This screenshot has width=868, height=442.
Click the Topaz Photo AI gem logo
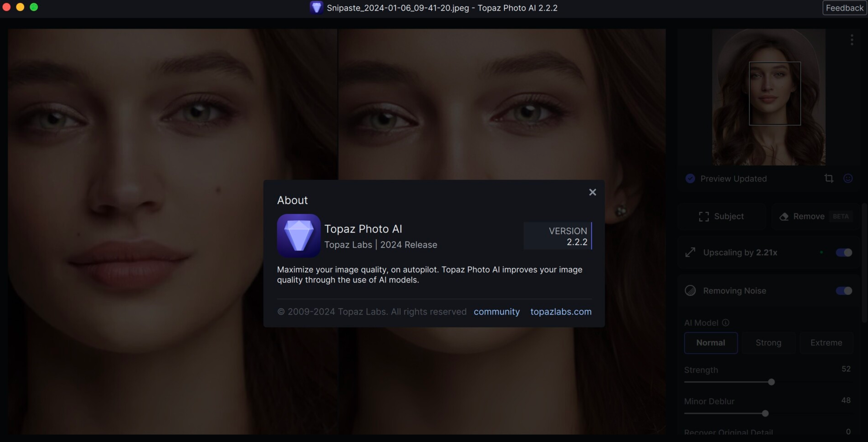[x=298, y=236]
